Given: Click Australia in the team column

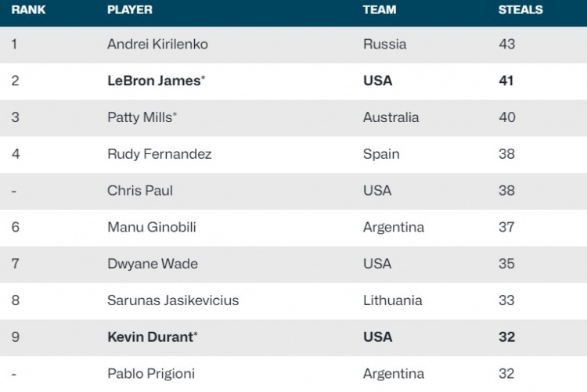Looking at the screenshot, I should tap(391, 117).
